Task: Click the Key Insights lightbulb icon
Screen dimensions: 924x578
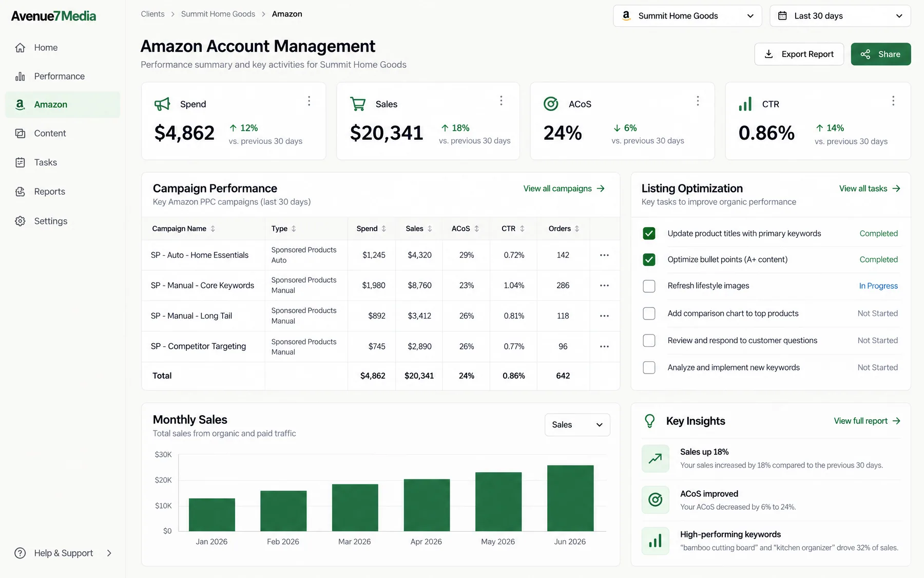Action: click(650, 421)
